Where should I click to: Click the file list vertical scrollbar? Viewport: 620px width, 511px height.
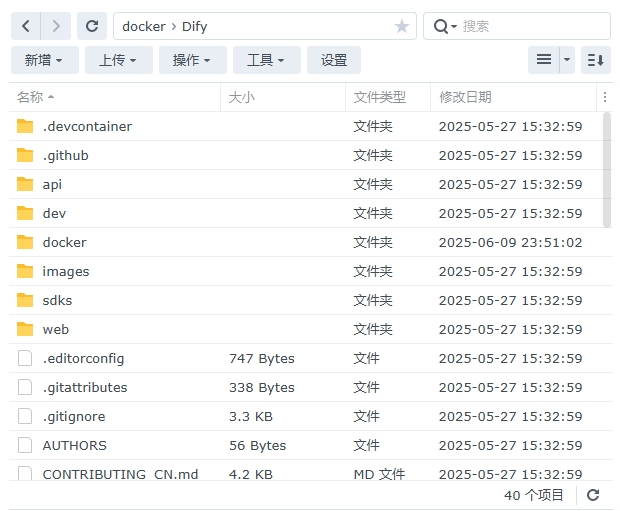607,170
